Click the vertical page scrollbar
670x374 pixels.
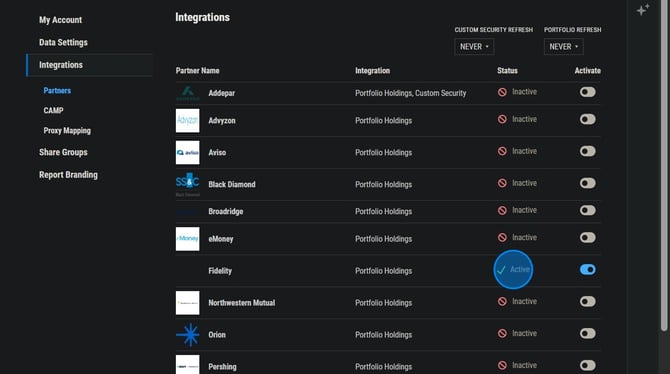coord(664,165)
